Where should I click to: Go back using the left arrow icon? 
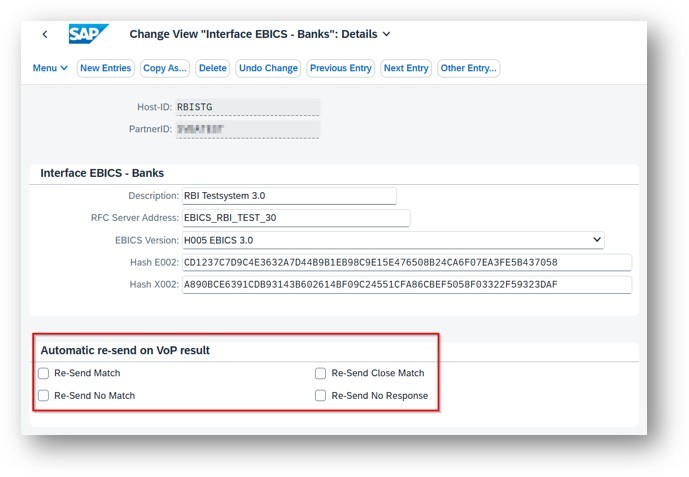(x=45, y=34)
